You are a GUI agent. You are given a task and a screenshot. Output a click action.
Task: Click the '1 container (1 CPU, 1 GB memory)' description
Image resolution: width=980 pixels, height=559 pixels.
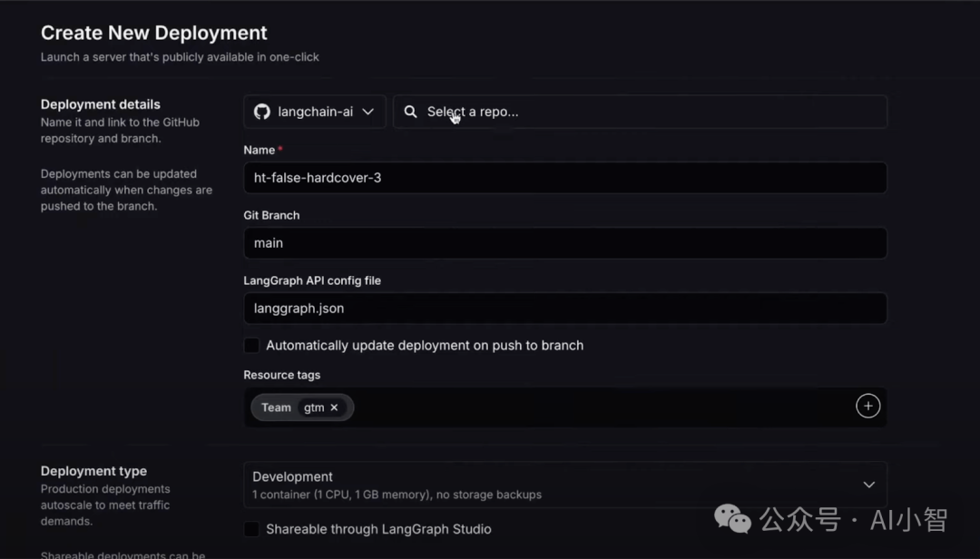pos(397,495)
